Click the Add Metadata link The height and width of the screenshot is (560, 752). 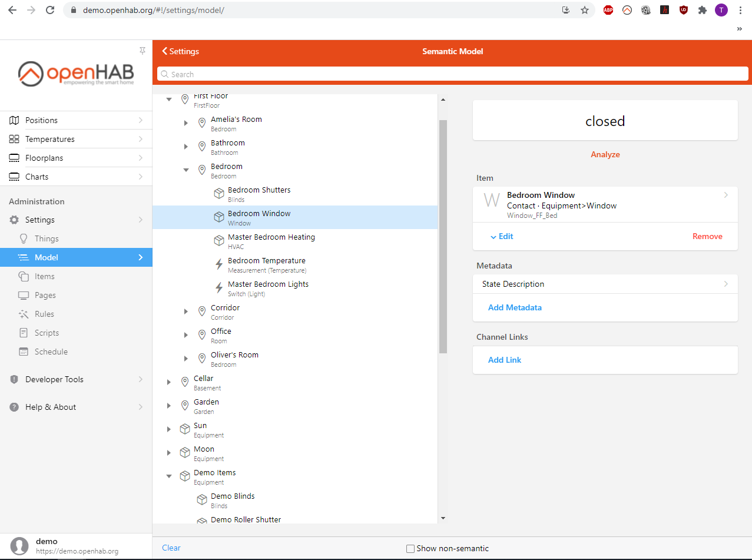515,307
